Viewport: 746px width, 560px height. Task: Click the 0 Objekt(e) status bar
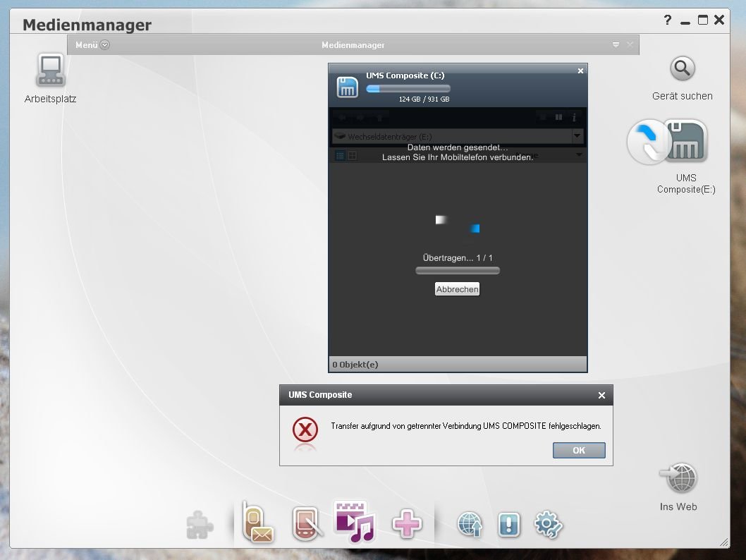coord(458,364)
